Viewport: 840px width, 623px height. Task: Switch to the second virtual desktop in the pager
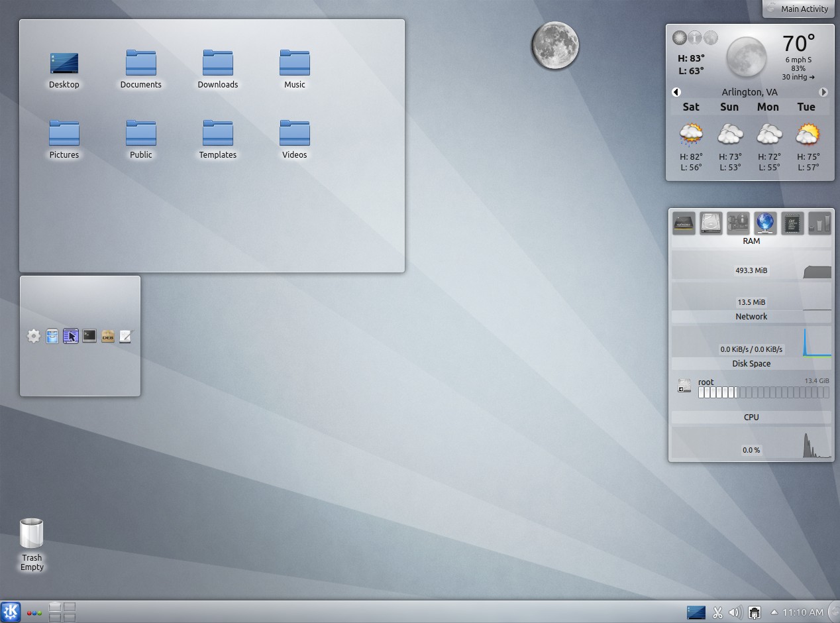coord(69,608)
